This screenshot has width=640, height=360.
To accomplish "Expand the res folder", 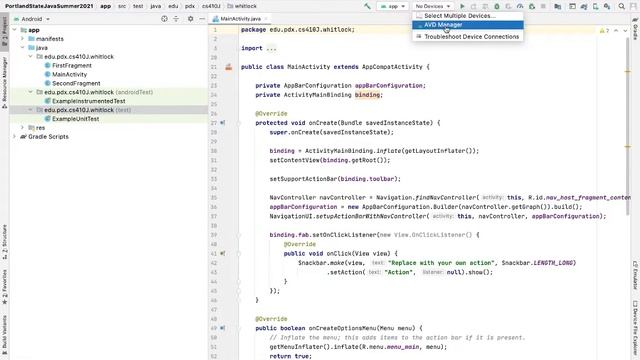I will click(23, 128).
